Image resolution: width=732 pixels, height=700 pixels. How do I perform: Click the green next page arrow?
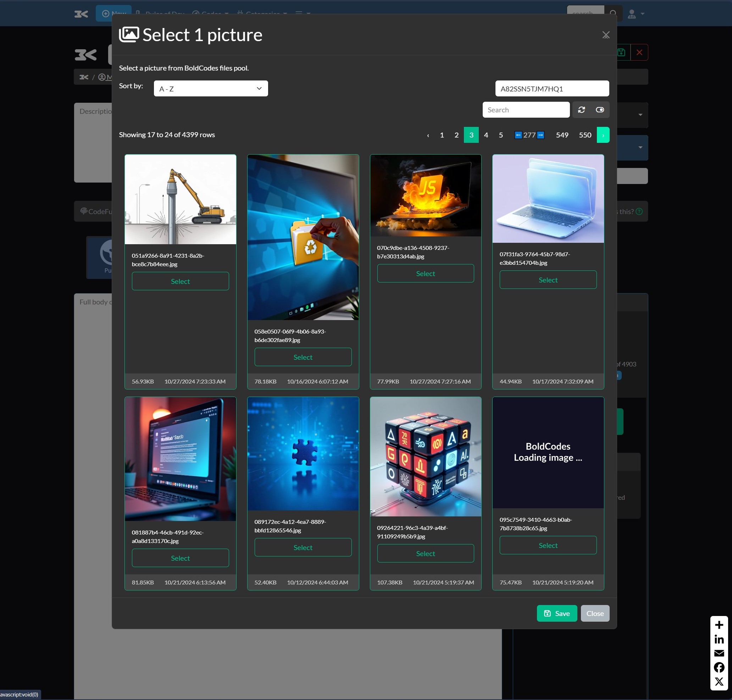click(x=603, y=135)
